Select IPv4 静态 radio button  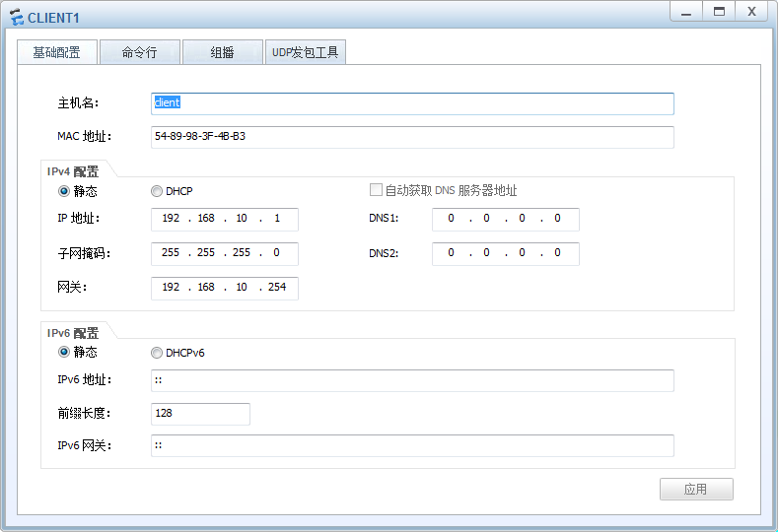(x=64, y=191)
